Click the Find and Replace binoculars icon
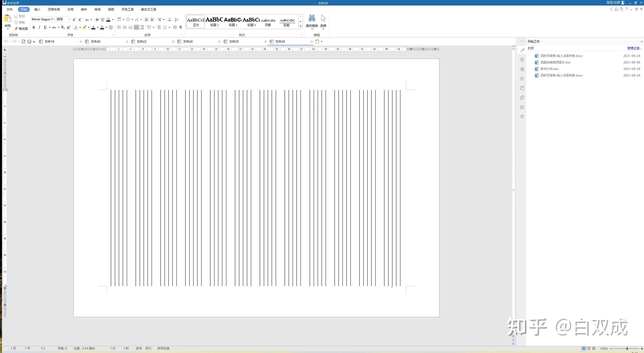This screenshot has width=644, height=353. pos(312,18)
